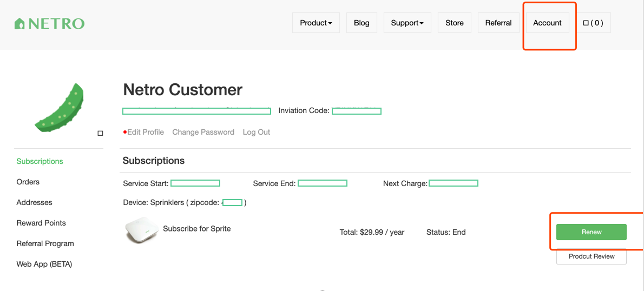Open Orders in the sidebar

tap(28, 182)
